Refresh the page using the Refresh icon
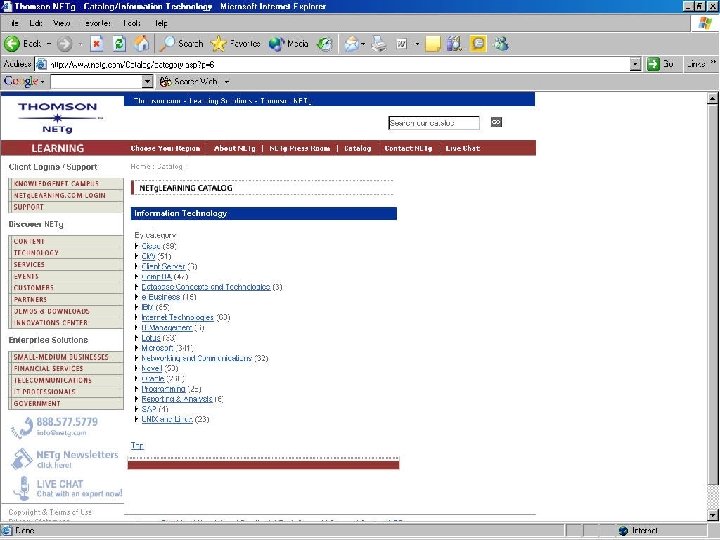 click(119, 44)
